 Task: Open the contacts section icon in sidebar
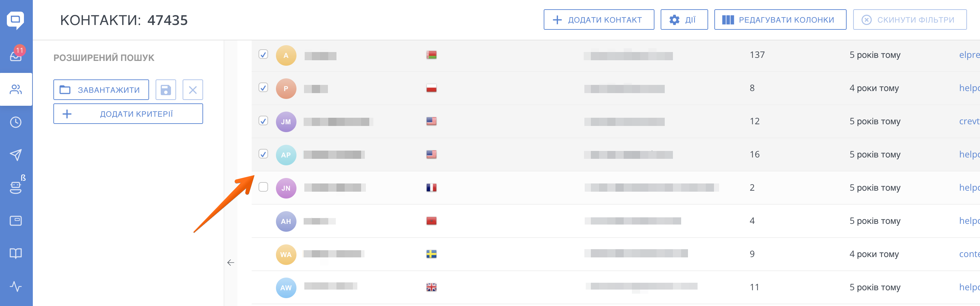16,89
